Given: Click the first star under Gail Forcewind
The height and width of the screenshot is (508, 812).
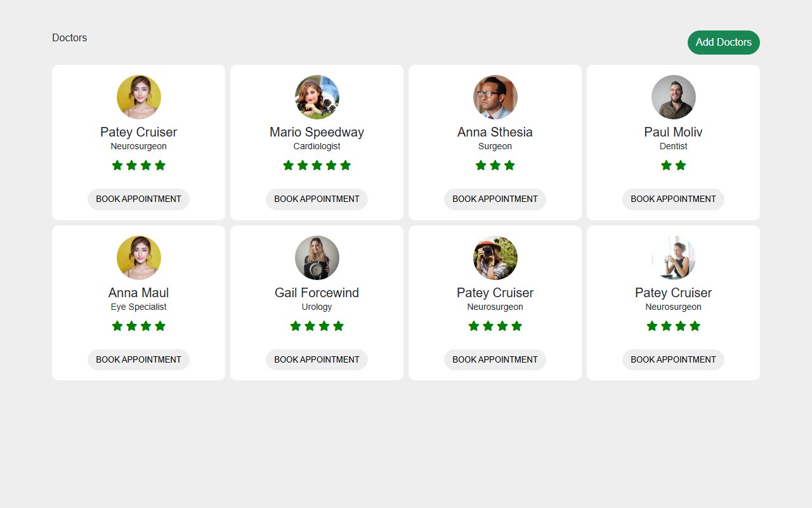Looking at the screenshot, I should [296, 326].
